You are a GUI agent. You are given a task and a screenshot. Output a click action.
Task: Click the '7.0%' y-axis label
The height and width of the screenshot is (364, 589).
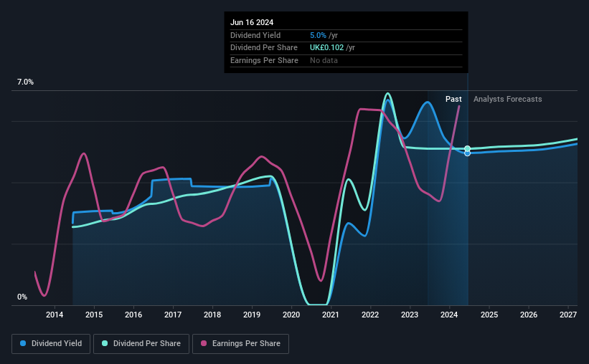click(25, 82)
